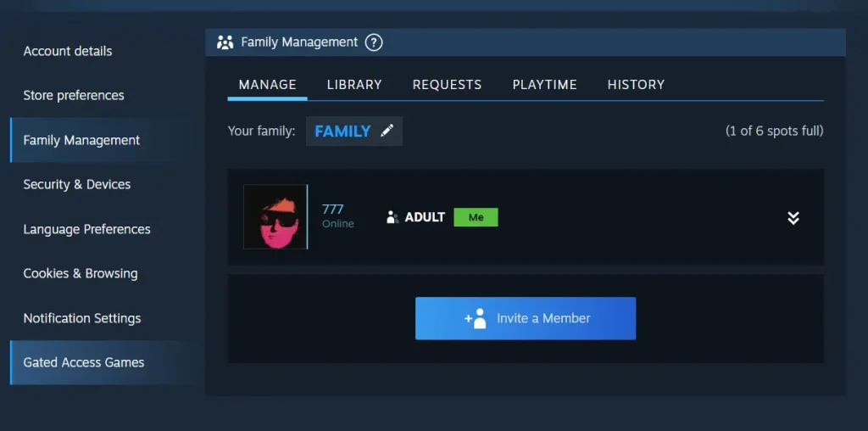This screenshot has width=868, height=431.
Task: Open the LIBRARY tab
Action: coord(354,85)
